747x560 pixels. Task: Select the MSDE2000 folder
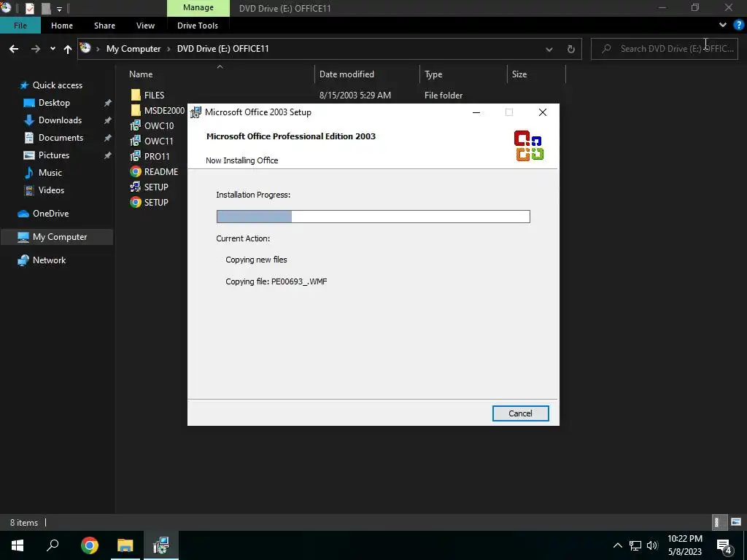pos(158,111)
